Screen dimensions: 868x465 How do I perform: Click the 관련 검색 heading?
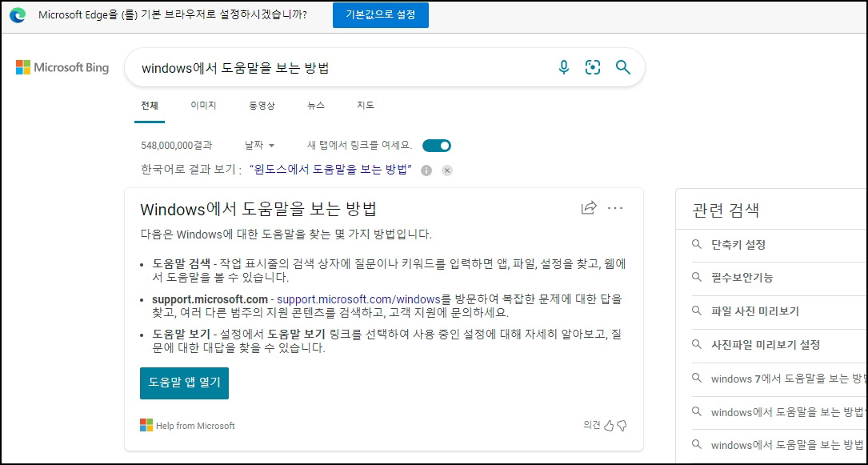click(x=725, y=210)
